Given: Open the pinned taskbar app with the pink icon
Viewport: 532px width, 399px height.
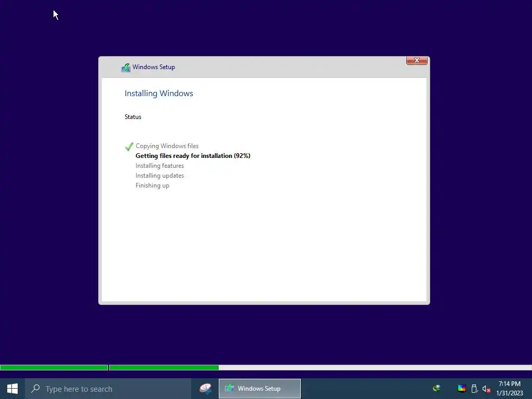Looking at the screenshot, I should click(205, 389).
